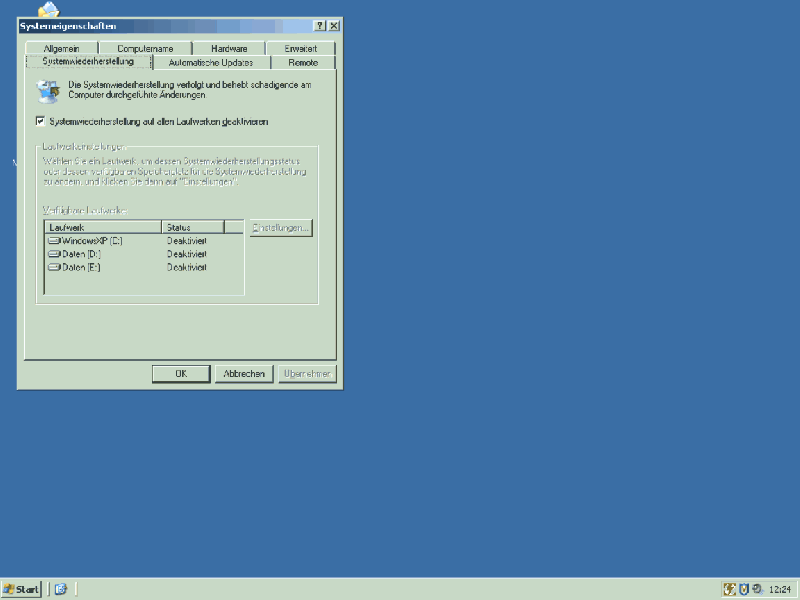Click the Abbrechen button
800x600 pixels.
pos(244,374)
